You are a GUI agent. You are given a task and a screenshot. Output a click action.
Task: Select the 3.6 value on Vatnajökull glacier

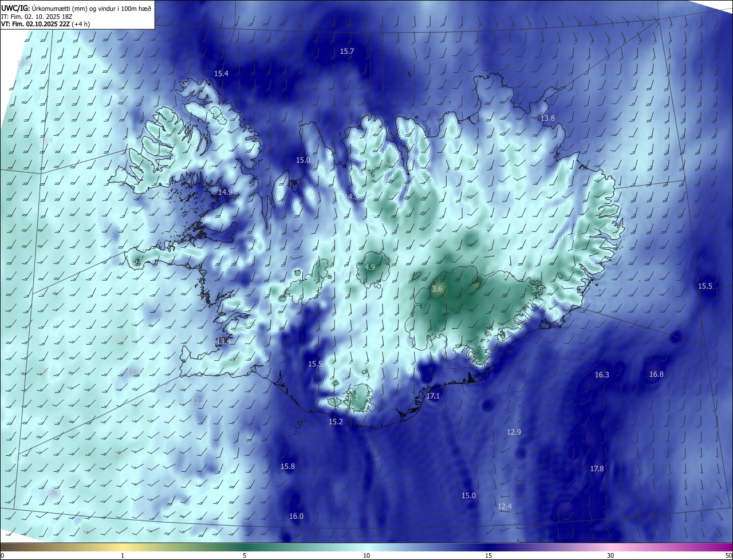(x=437, y=290)
